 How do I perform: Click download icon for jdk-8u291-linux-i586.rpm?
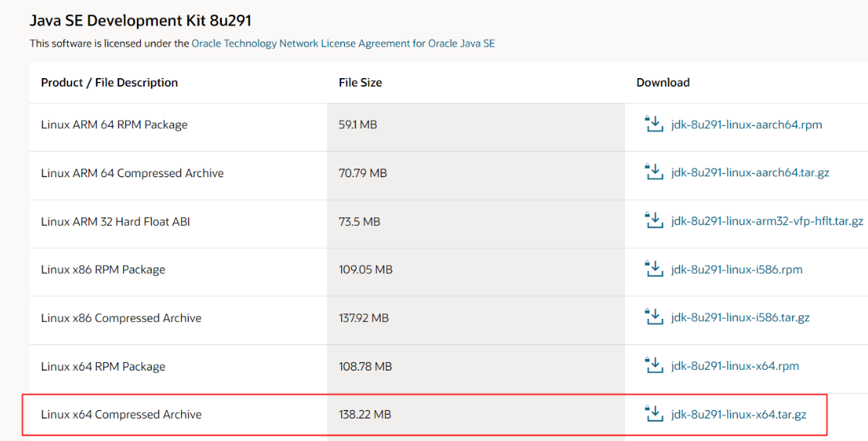tap(654, 269)
